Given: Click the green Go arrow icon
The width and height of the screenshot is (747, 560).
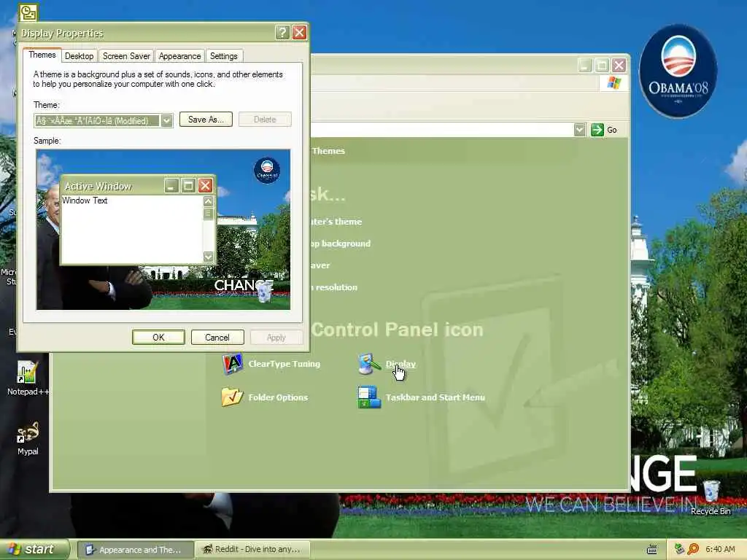Looking at the screenshot, I should tap(597, 130).
